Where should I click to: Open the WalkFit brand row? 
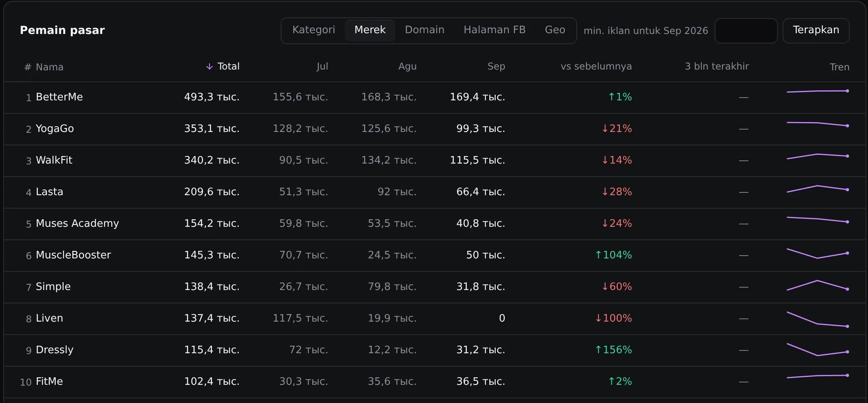435,160
